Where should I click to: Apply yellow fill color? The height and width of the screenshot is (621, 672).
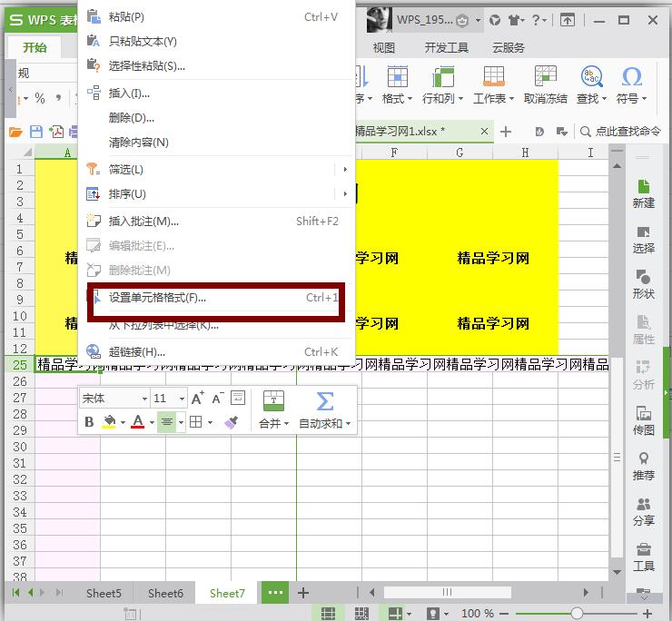pos(109,422)
